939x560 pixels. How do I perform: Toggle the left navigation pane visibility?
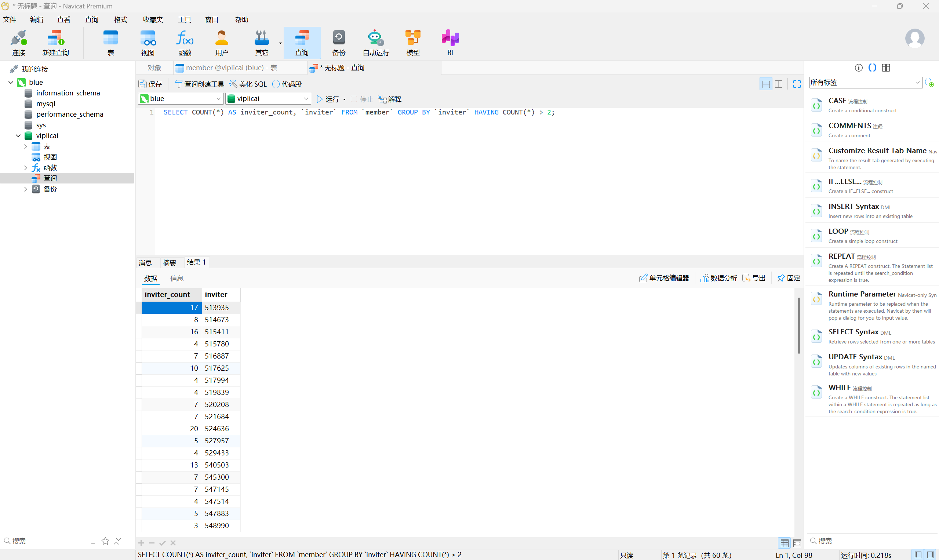coord(918,555)
